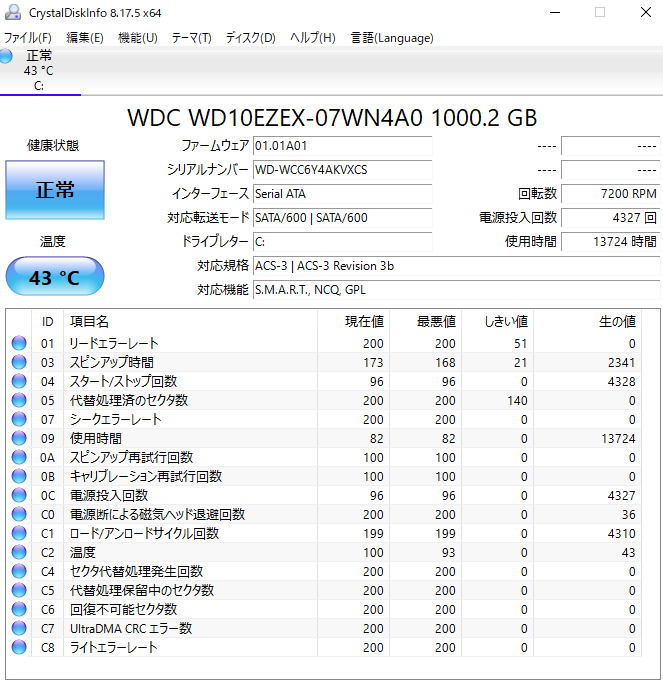Click status icon of 代替処理済のセクタ数 row

pos(19,400)
